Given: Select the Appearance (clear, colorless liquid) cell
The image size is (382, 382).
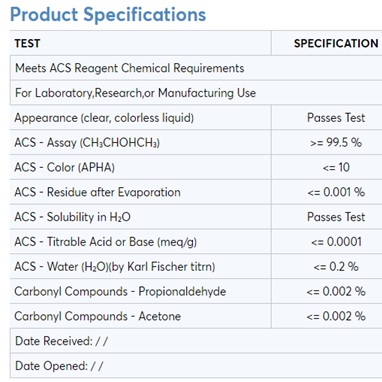Looking at the screenshot, I should pos(140,118).
